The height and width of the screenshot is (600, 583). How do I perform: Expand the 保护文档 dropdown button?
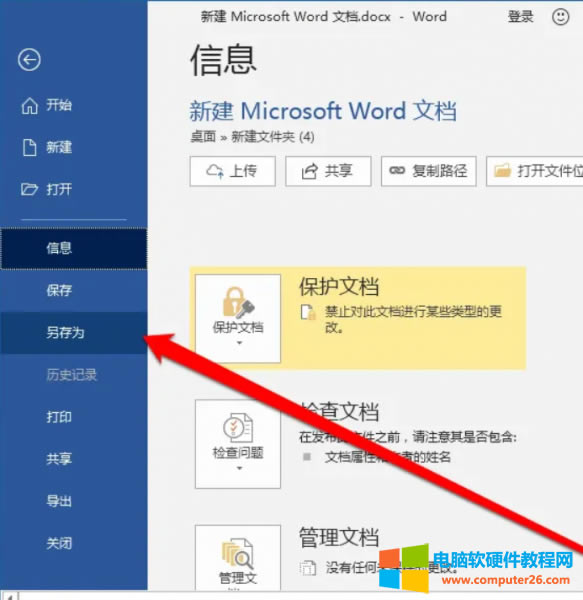coord(238,318)
